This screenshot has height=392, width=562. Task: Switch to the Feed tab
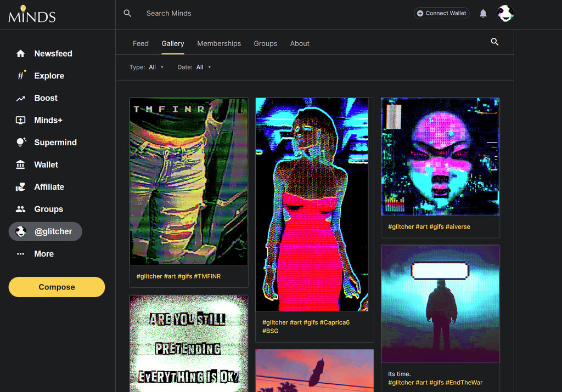click(x=140, y=43)
